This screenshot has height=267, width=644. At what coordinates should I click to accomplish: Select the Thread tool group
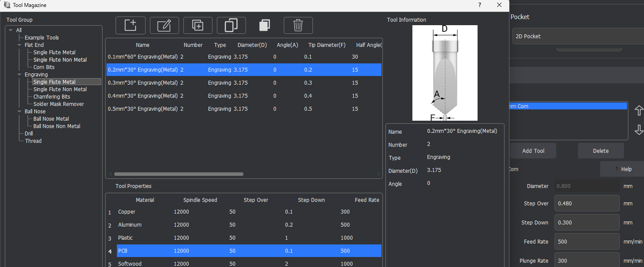(33, 141)
